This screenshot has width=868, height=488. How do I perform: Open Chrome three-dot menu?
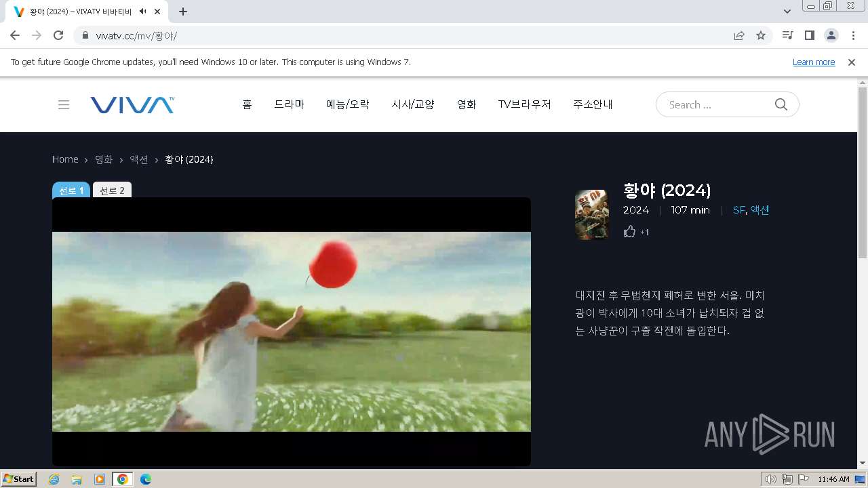point(853,35)
